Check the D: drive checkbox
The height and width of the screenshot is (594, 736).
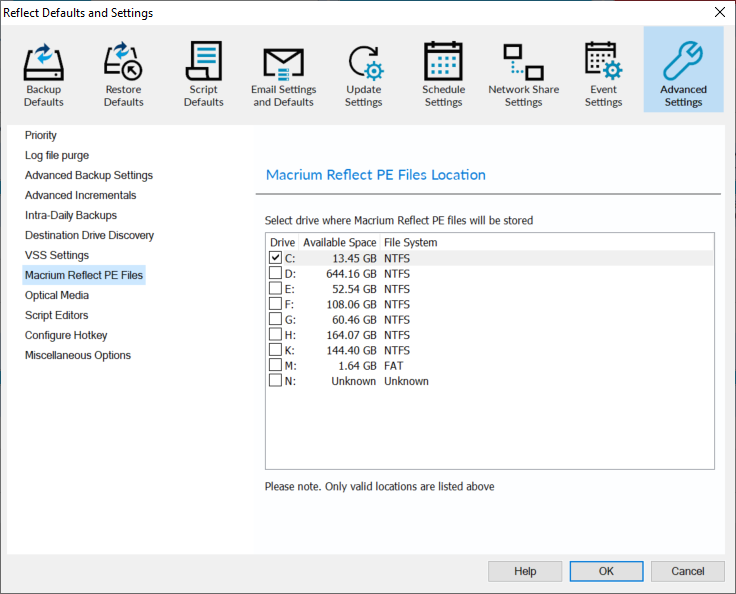click(x=276, y=273)
